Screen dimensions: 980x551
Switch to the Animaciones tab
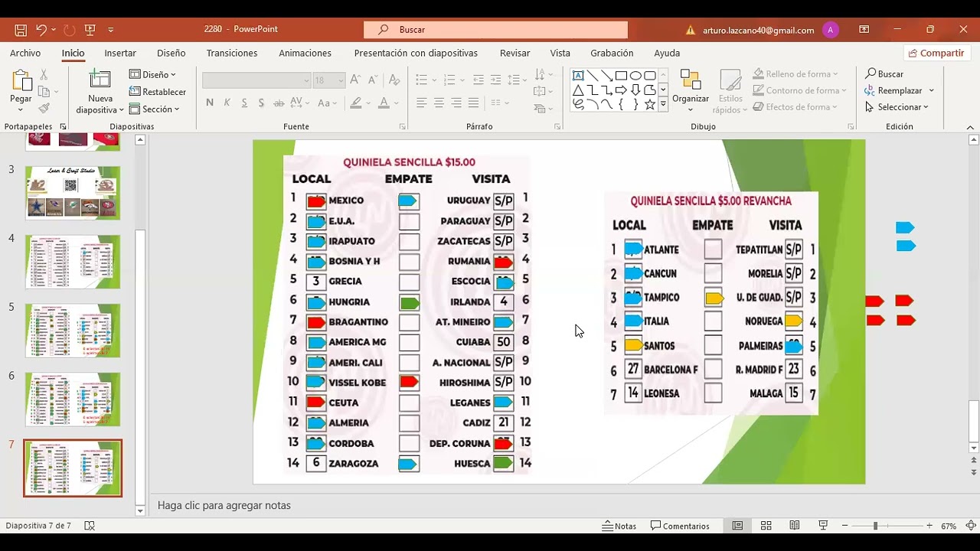305,53
